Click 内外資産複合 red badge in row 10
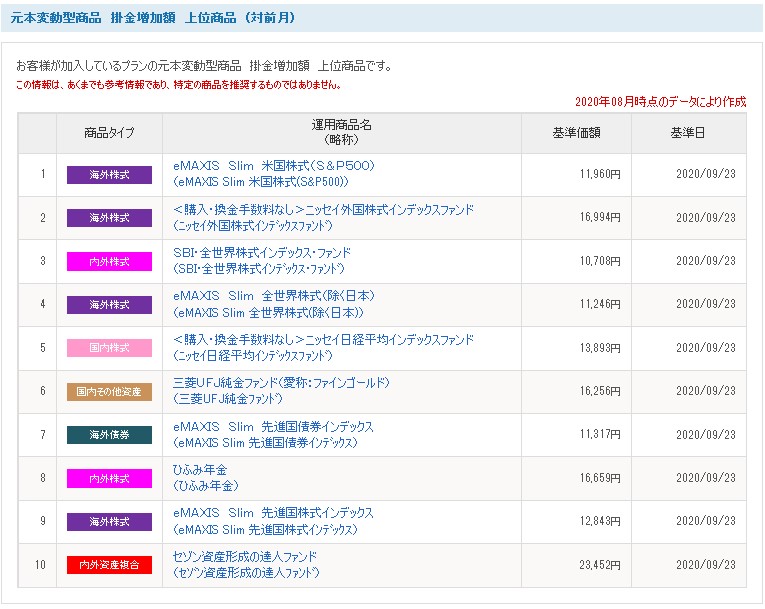Screen dimensions: 765x609 click(x=109, y=565)
